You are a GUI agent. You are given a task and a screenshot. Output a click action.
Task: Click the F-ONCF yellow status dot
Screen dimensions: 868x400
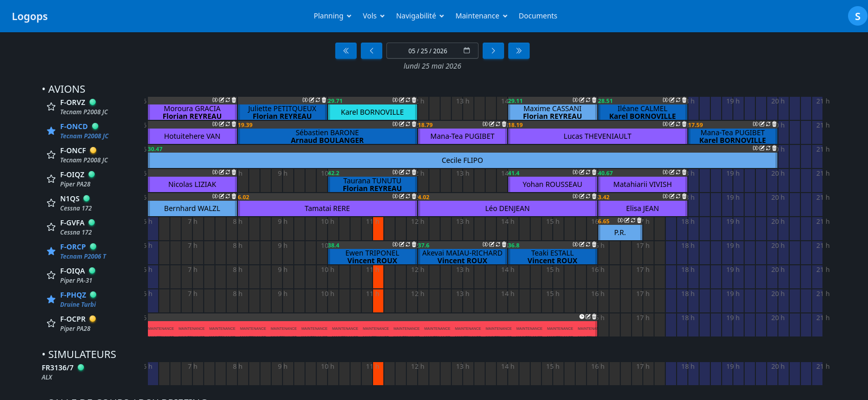click(x=93, y=151)
